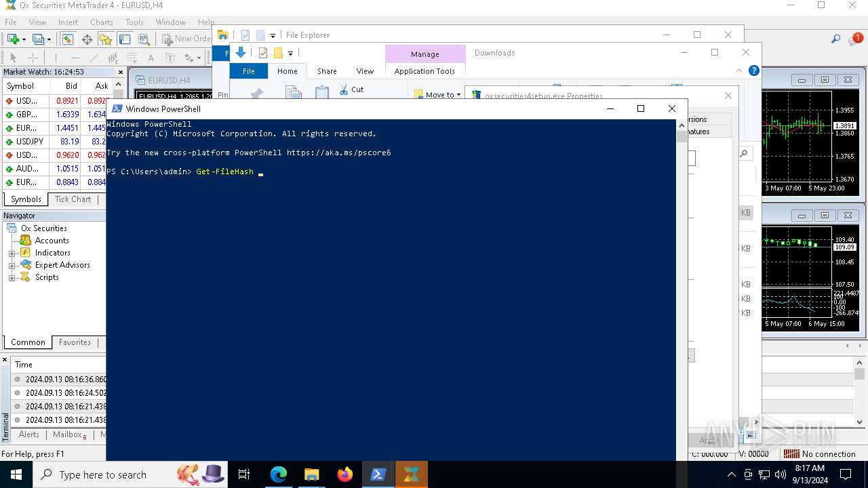Open the Mailbox tab in Terminal
Image resolution: width=868 pixels, height=488 pixels.
(x=69, y=435)
